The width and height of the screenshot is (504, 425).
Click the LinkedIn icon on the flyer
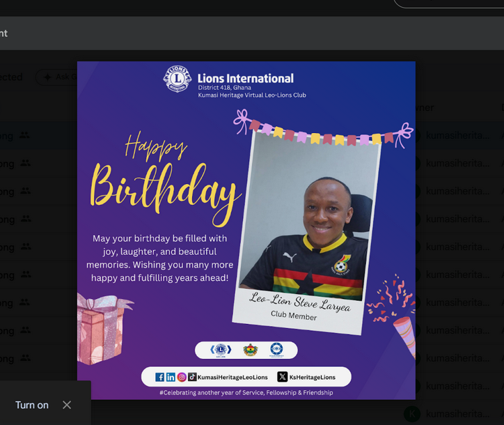[x=171, y=377]
